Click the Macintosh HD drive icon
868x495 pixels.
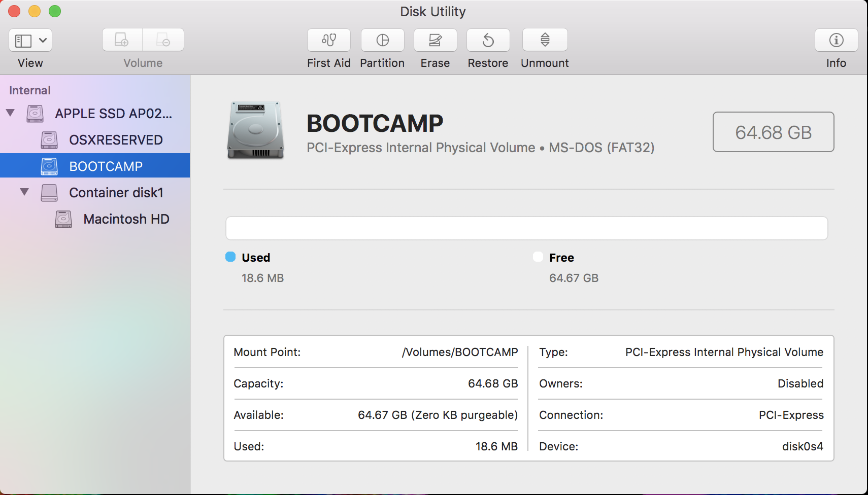click(x=63, y=219)
